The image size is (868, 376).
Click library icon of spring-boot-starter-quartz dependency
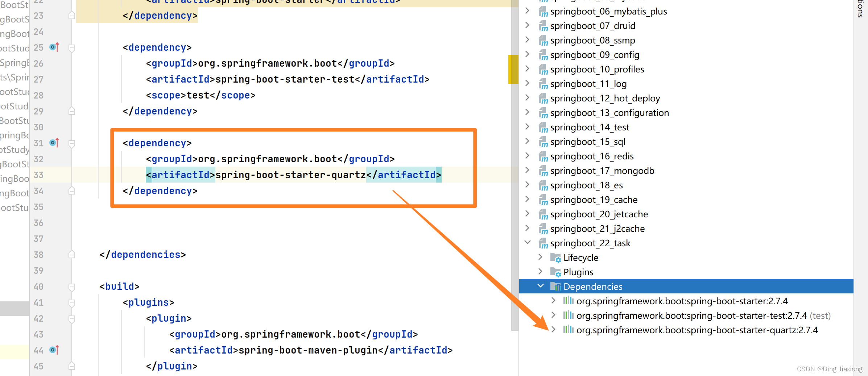[x=568, y=330]
